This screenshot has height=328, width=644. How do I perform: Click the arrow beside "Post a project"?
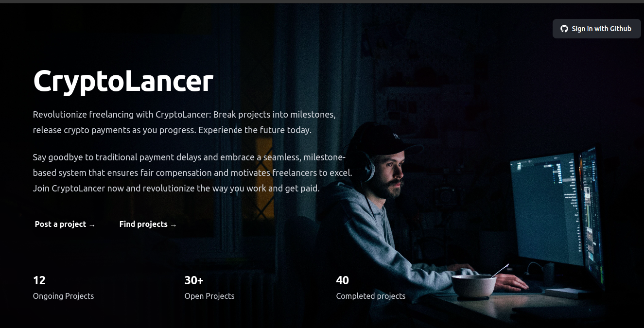pyautogui.click(x=92, y=224)
